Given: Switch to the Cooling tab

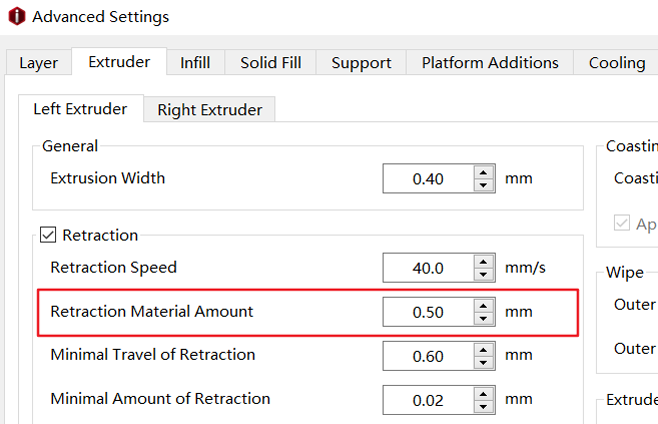Looking at the screenshot, I should 617,63.
